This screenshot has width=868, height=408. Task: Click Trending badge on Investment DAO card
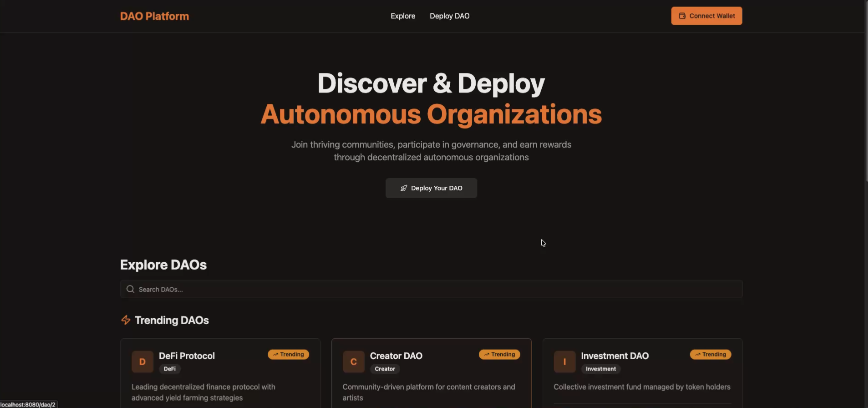click(711, 355)
